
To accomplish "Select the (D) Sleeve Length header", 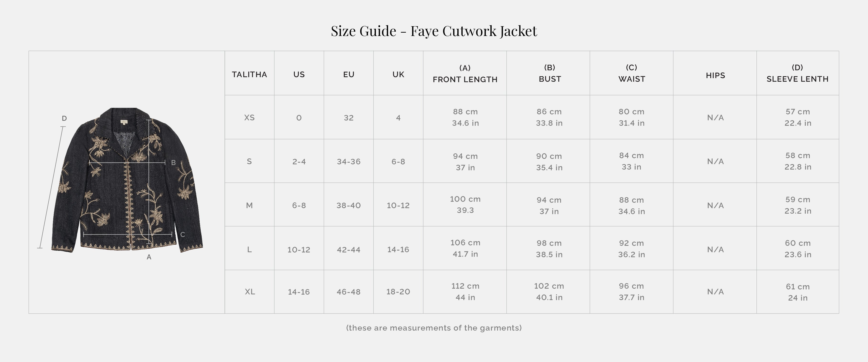I will tap(797, 73).
